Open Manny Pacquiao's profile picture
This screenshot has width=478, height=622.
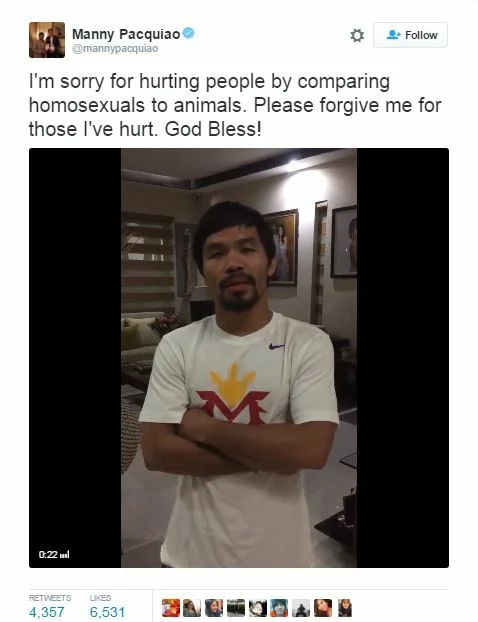pyautogui.click(x=47, y=40)
